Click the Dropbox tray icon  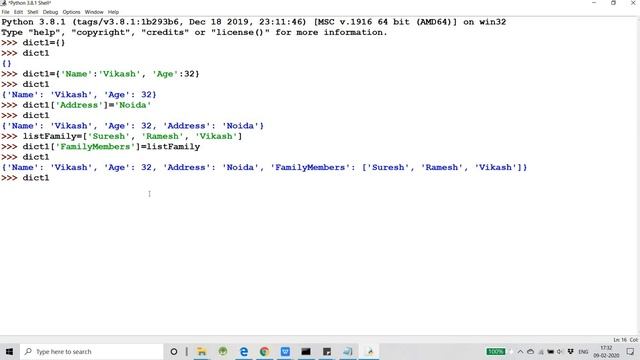[x=571, y=351]
